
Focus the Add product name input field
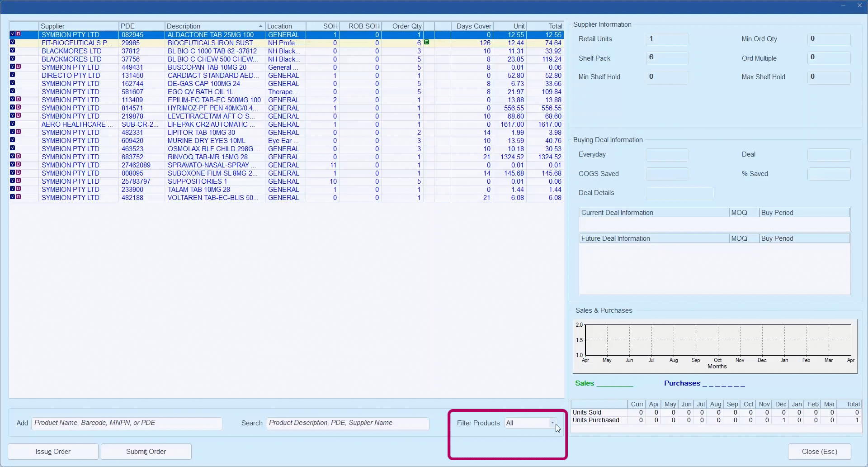point(127,423)
